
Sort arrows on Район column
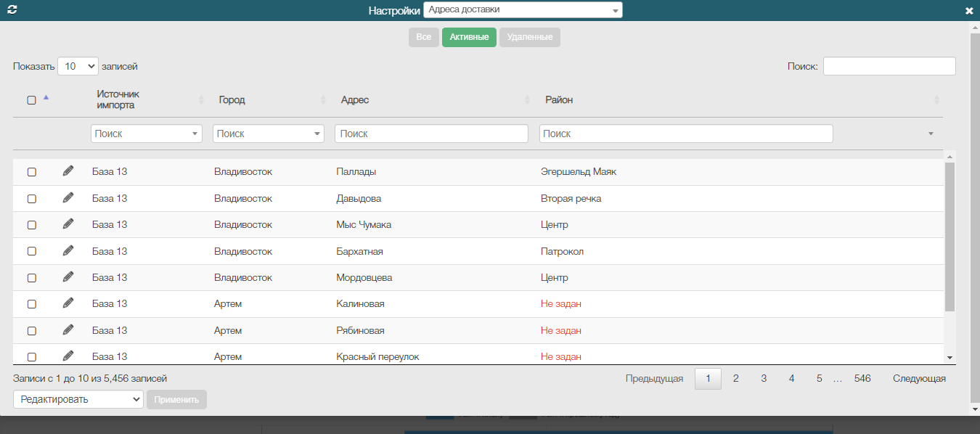click(x=936, y=99)
